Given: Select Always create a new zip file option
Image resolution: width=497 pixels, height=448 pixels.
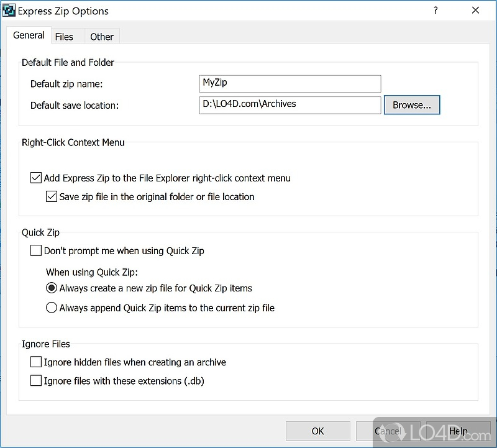Looking at the screenshot, I should pos(52,288).
